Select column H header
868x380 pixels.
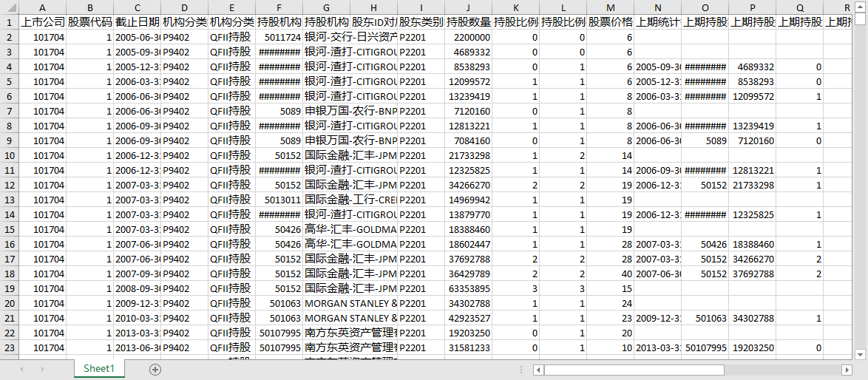click(x=373, y=7)
